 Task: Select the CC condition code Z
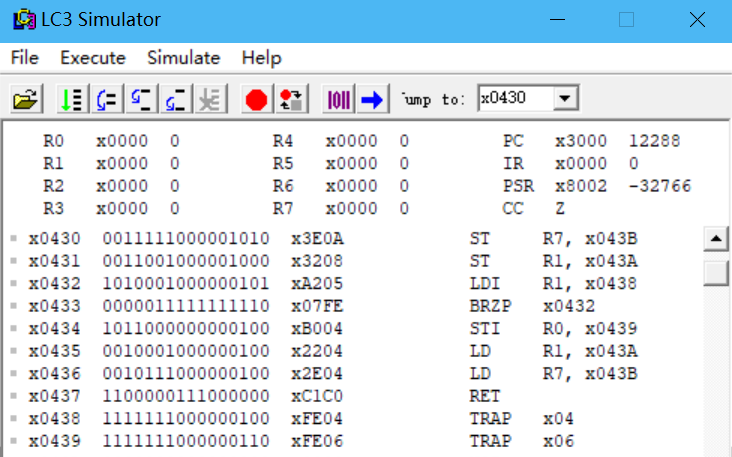560,208
